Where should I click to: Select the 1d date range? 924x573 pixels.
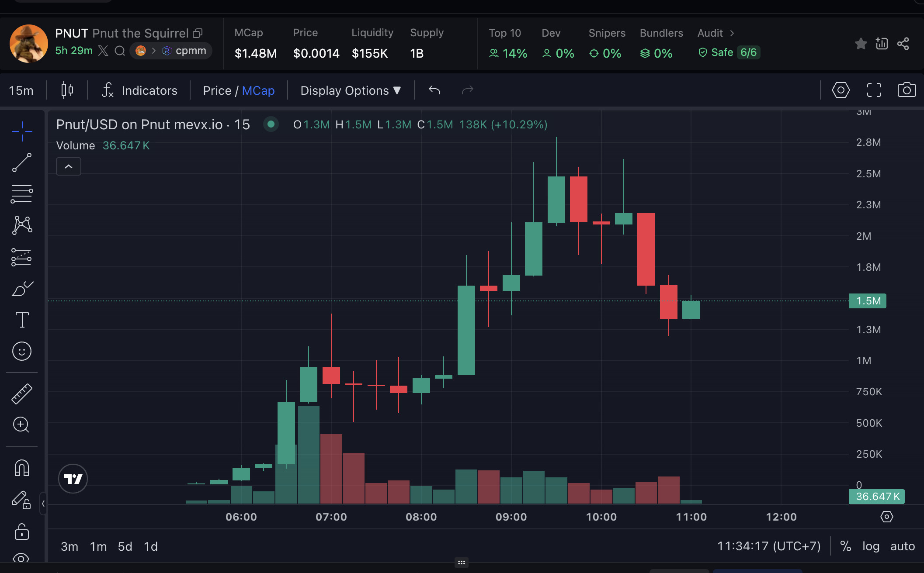tap(151, 546)
